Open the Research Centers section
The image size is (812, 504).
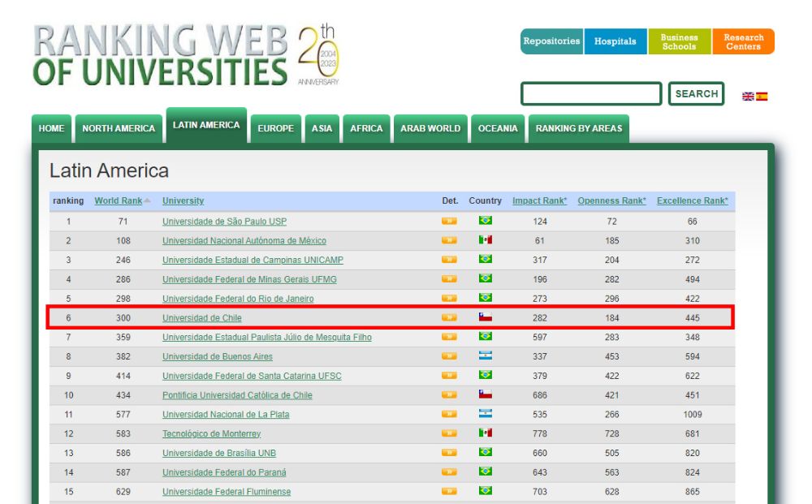[x=744, y=41]
